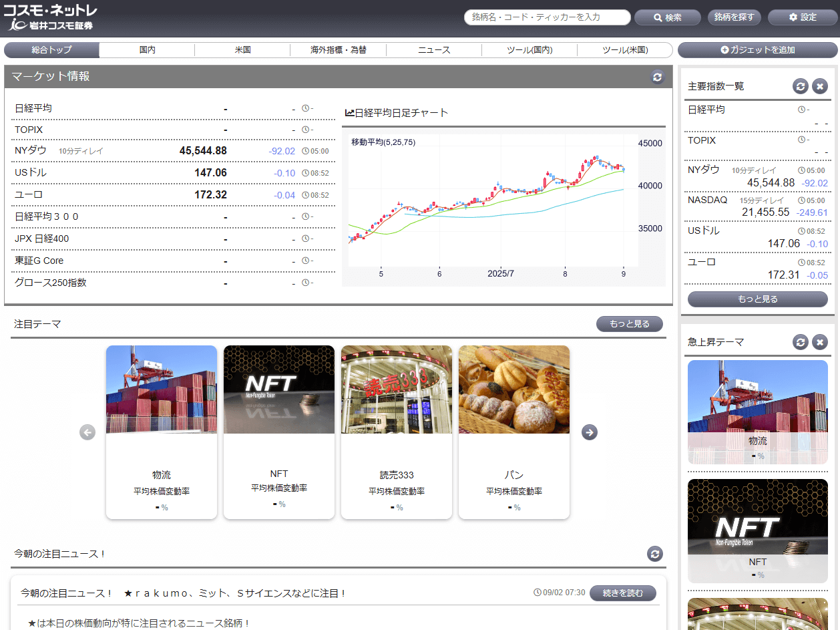Image resolution: width=840 pixels, height=630 pixels.
Task: Open the NFT theme card
Action: coord(278,432)
